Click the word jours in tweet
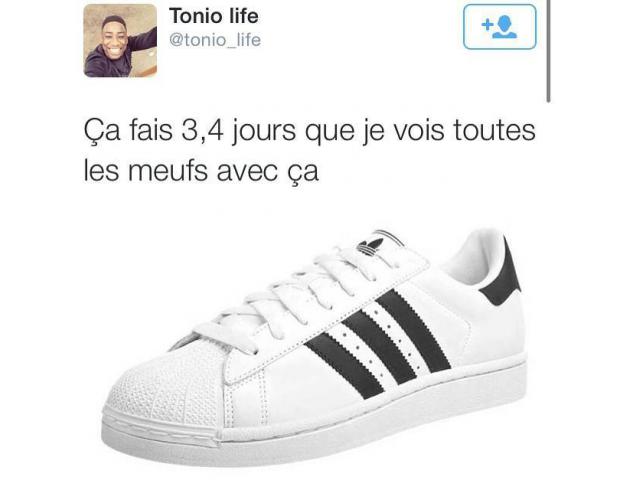Image resolution: width=620 pixels, height=490 pixels. pyautogui.click(x=264, y=131)
